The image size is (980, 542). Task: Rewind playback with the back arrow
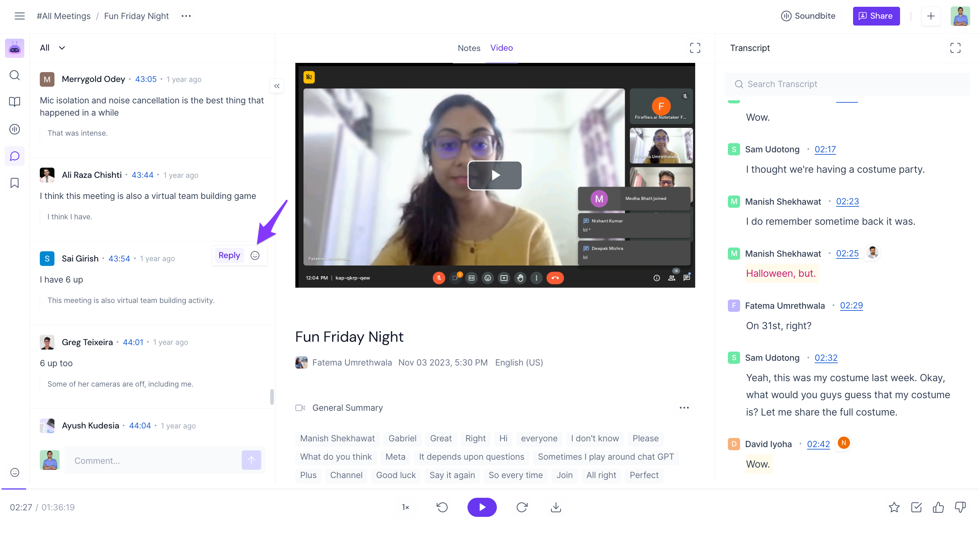point(442,507)
